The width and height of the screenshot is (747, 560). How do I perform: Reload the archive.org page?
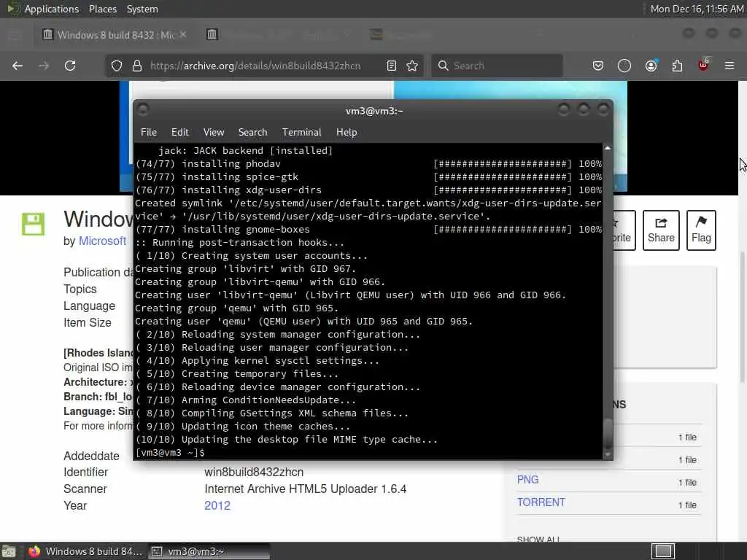[70, 66]
